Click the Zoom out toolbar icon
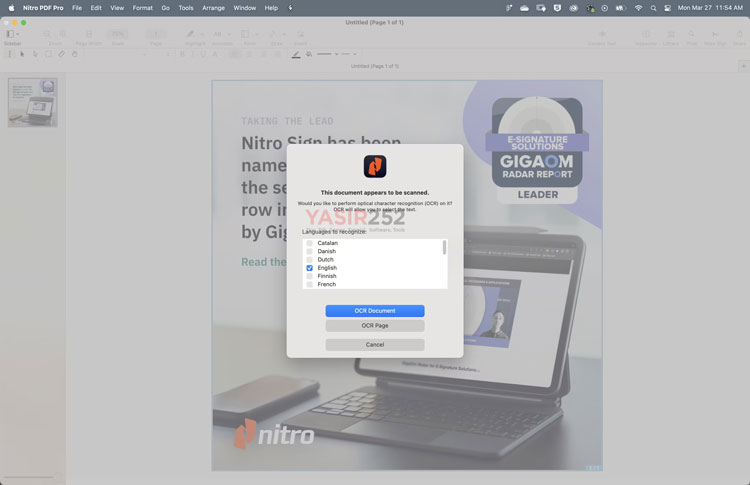Image resolution: width=750 pixels, height=485 pixels. (x=46, y=34)
